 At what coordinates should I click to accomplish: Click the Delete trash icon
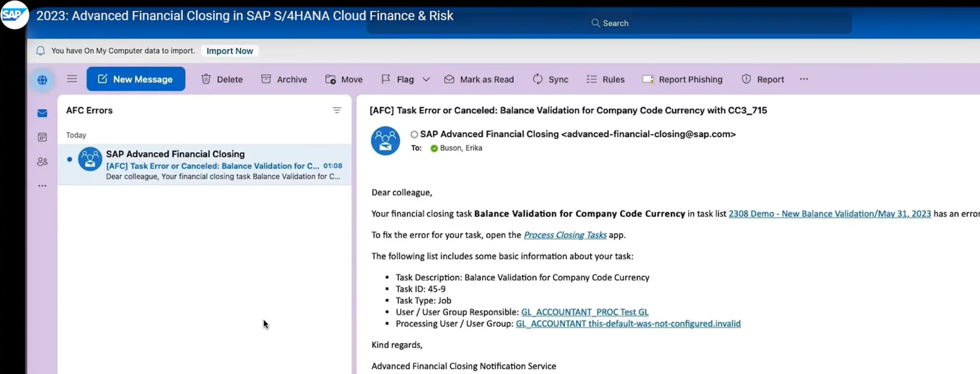click(x=206, y=79)
